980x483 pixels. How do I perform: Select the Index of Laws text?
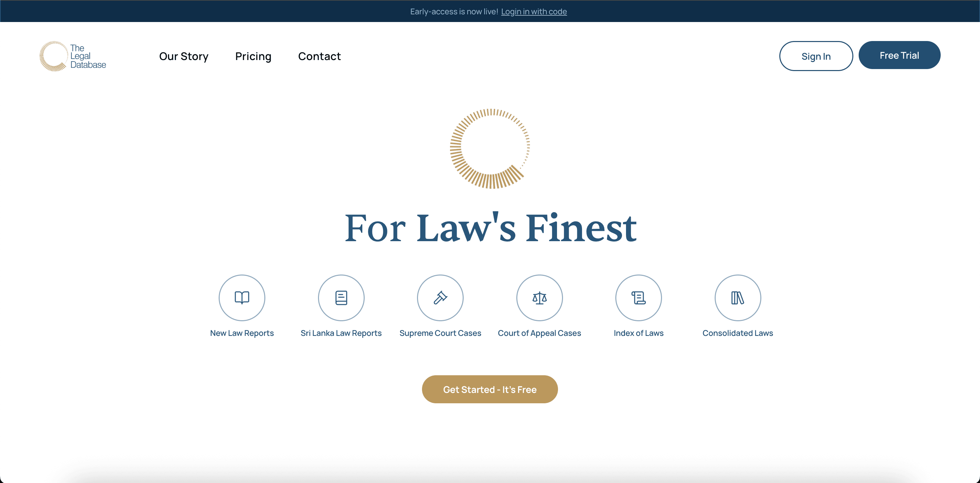638,333
